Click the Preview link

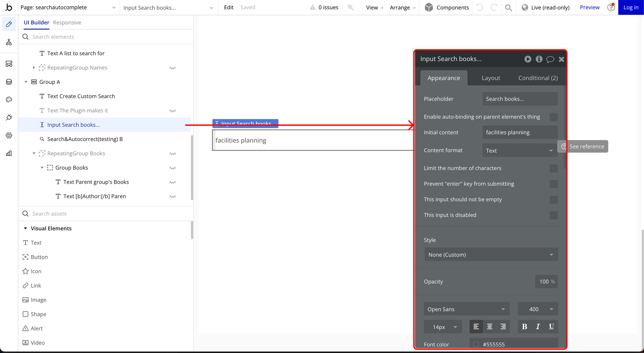pos(589,8)
